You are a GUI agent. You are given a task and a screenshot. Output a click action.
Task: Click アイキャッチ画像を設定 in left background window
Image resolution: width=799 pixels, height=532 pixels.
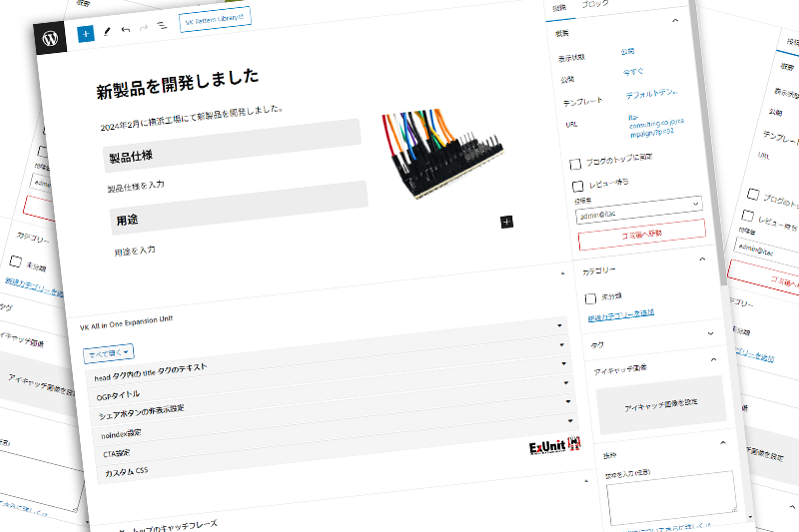[42, 385]
